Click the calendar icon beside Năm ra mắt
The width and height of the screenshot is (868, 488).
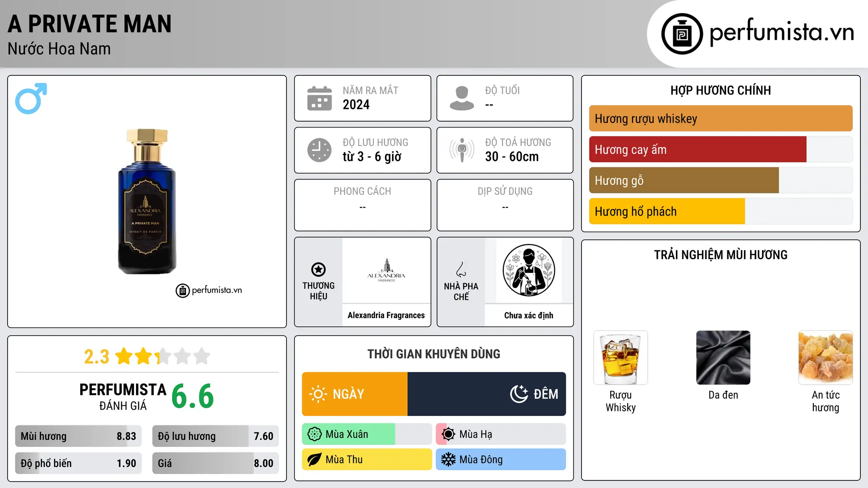click(320, 98)
